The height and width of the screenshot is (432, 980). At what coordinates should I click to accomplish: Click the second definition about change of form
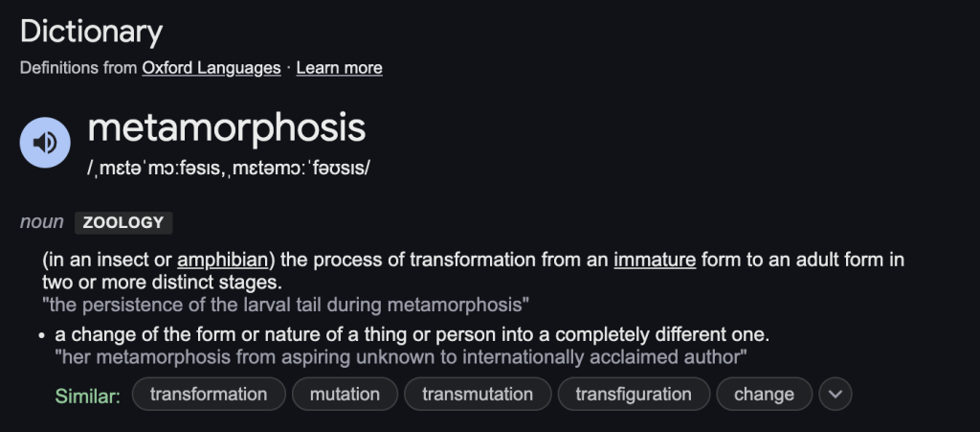(x=412, y=335)
